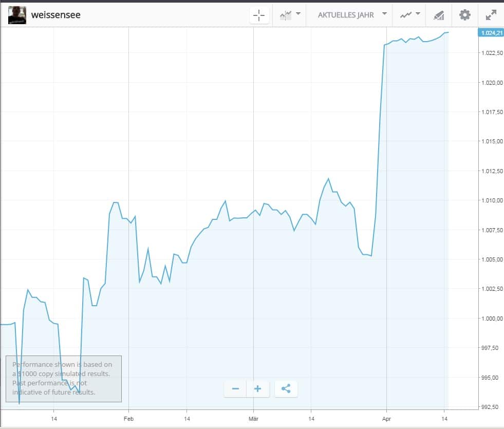This screenshot has width=504, height=429.
Task: Open chart settings gear
Action: tap(465, 15)
